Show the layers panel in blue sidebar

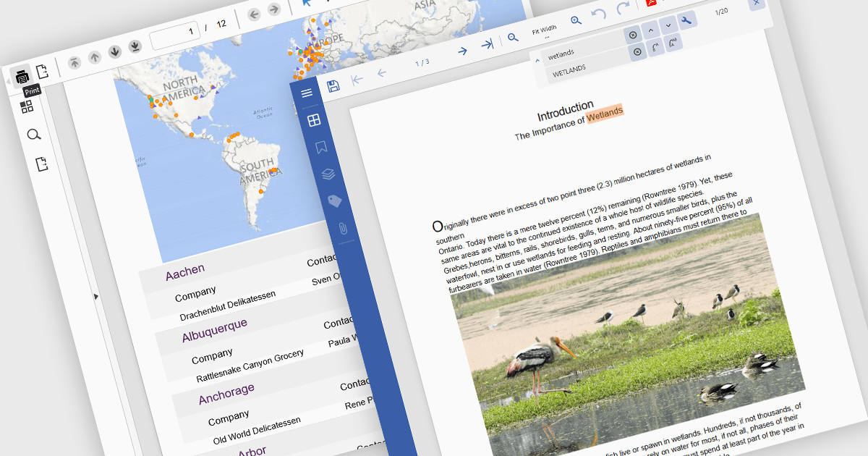(x=328, y=174)
